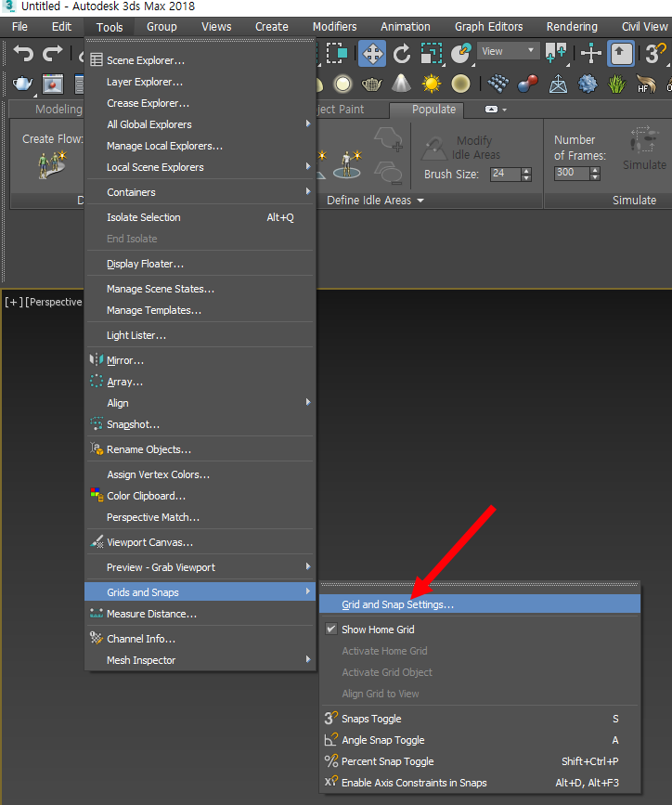Click the Create Flow pedestrians icon

coord(52,164)
